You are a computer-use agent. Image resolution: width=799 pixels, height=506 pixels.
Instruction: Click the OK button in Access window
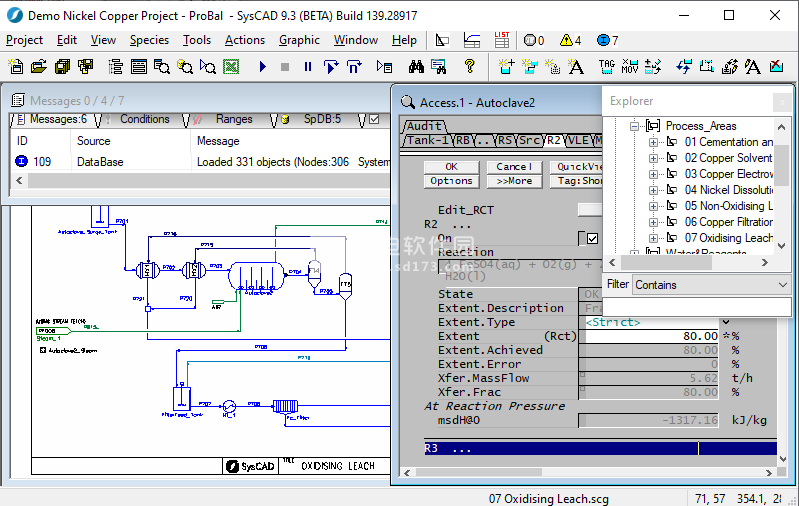point(451,167)
